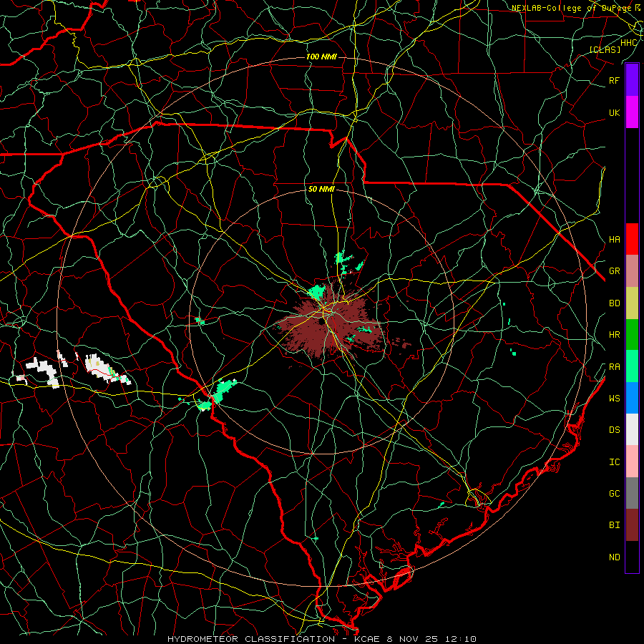Click the 'GC' legend label
The height and width of the screenshot is (644, 644).
[x=614, y=494]
